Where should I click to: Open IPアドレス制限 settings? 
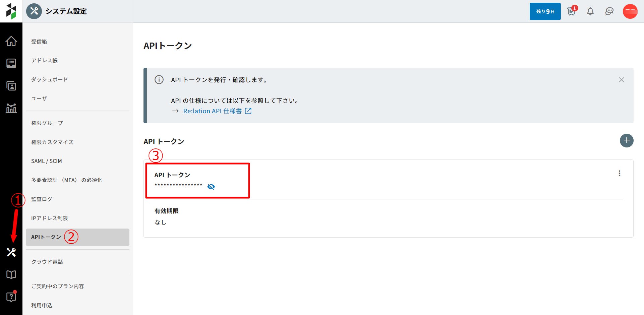click(77, 218)
